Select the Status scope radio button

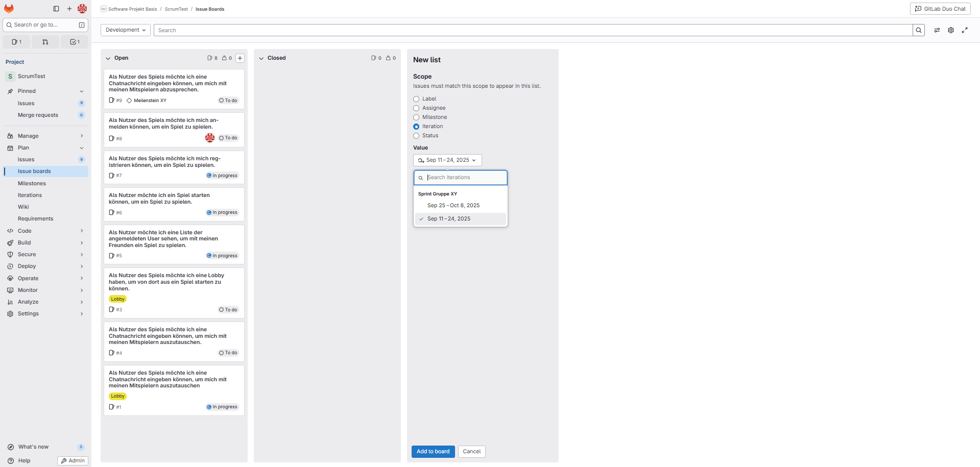(416, 136)
